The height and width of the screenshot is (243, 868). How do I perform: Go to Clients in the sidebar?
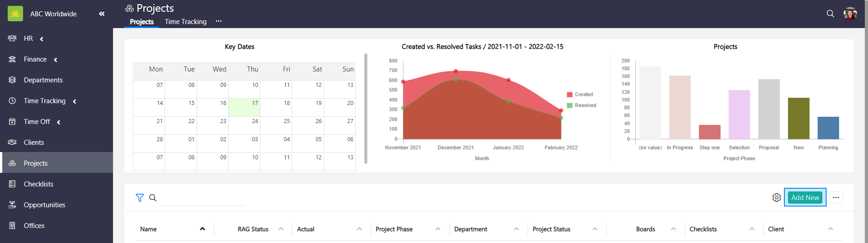(x=34, y=143)
